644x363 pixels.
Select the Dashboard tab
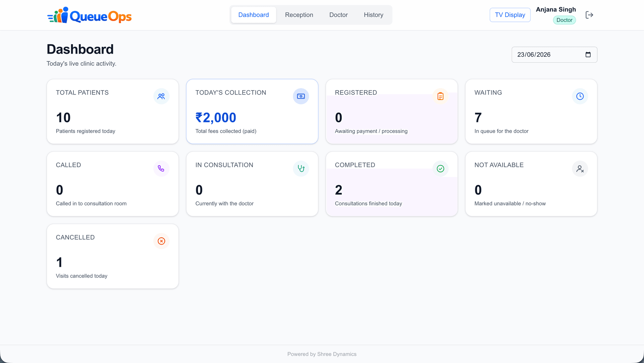click(x=254, y=15)
